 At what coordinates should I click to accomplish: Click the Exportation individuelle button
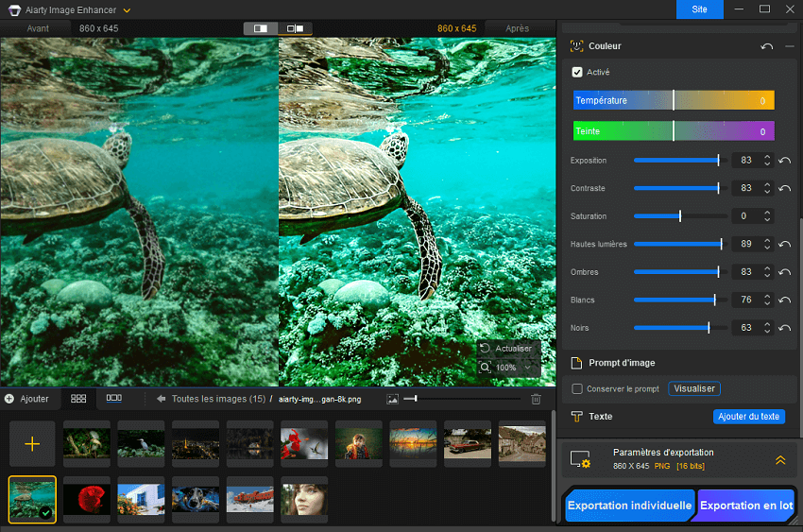[x=629, y=506]
